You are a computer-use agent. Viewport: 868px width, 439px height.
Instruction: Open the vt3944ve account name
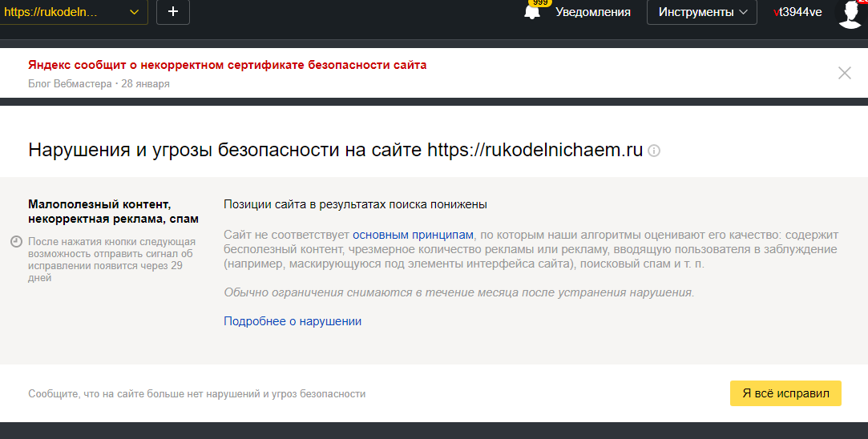click(x=797, y=12)
